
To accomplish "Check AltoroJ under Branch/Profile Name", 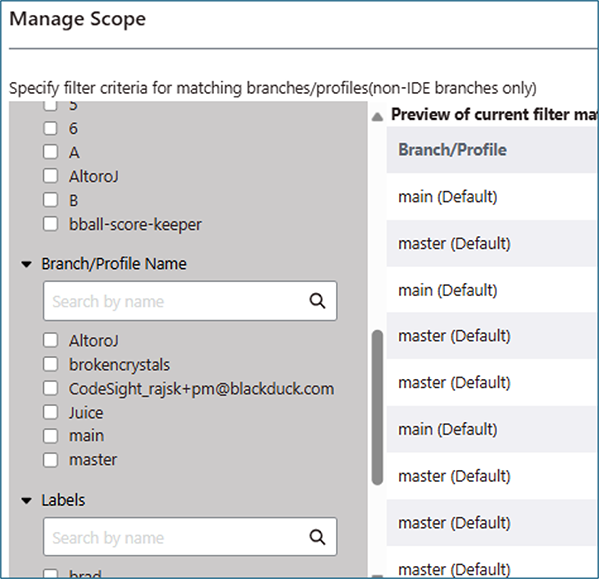I will [x=50, y=341].
